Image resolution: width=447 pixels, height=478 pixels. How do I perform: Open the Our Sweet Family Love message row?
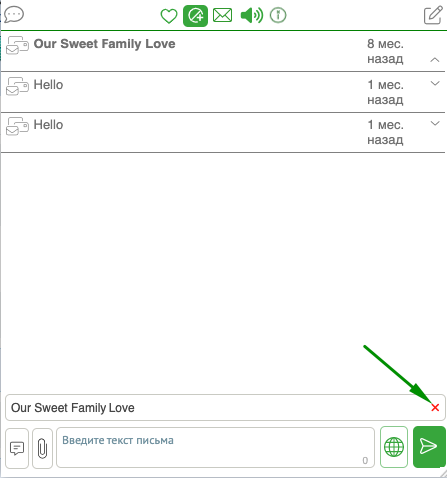[x=223, y=51]
